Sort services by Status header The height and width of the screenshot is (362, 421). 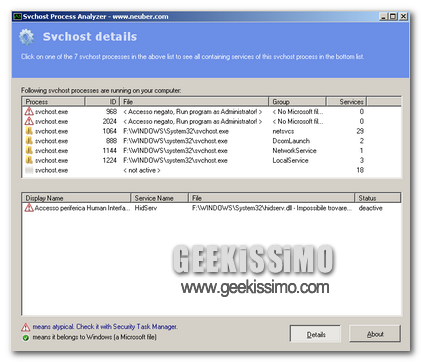point(378,198)
